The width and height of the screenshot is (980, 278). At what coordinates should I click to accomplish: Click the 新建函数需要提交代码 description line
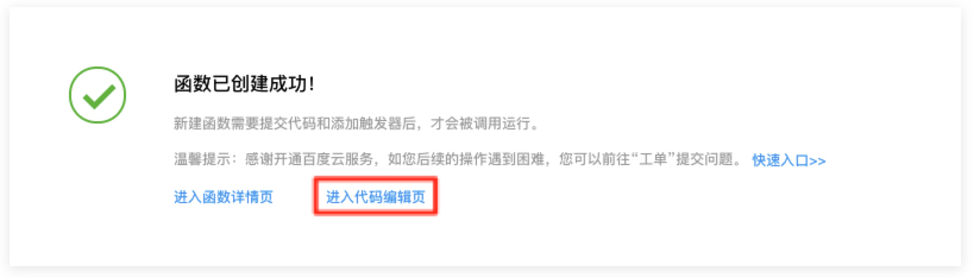tap(356, 124)
